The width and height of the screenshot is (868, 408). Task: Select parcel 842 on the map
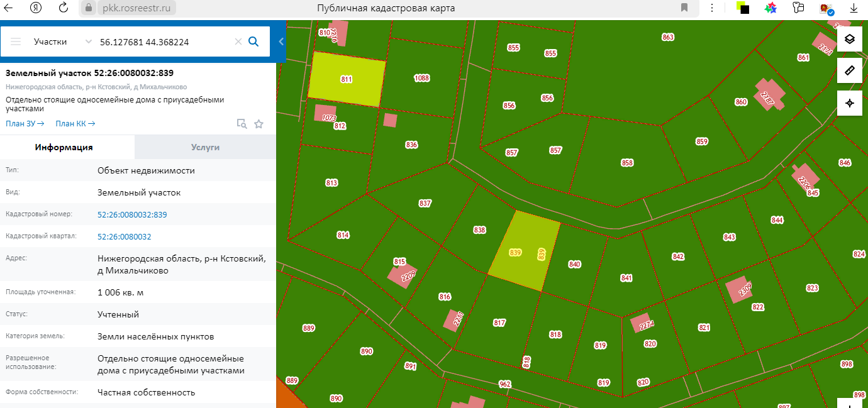click(678, 256)
